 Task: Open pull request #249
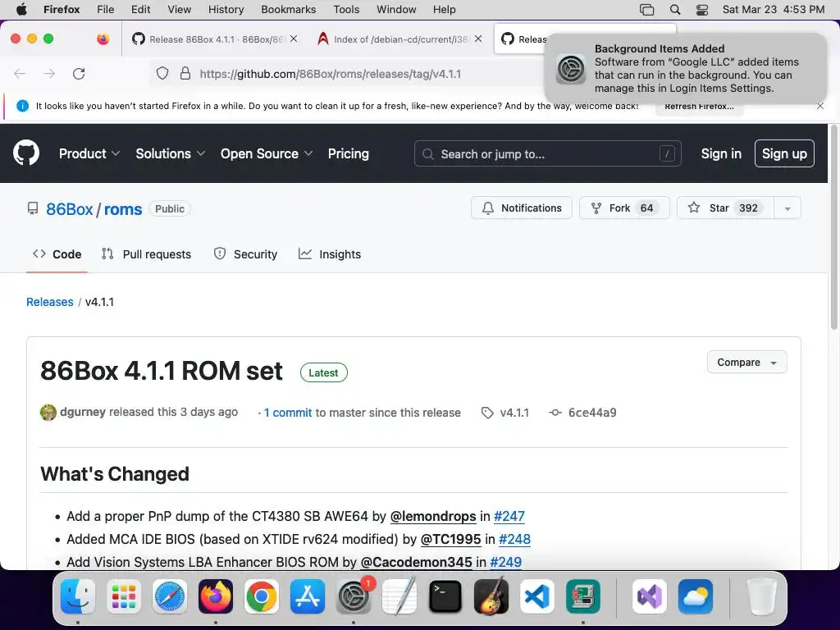click(505, 562)
